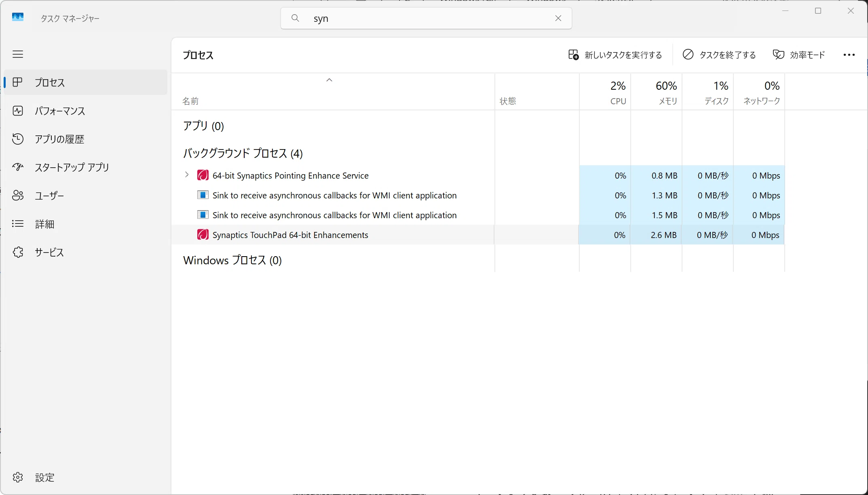Click the Synaptics Pointing Enhance Service icon
Screen dimensions: 868x495
click(203, 175)
